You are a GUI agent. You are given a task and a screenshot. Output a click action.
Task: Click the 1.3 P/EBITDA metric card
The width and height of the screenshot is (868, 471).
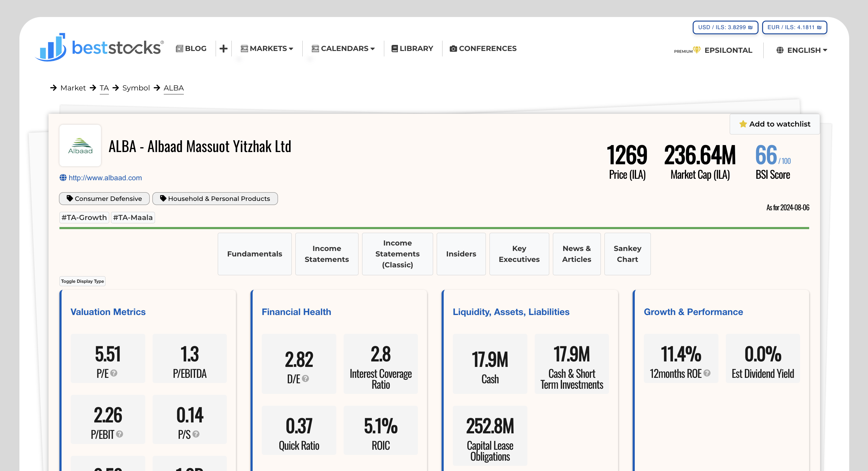click(190, 358)
